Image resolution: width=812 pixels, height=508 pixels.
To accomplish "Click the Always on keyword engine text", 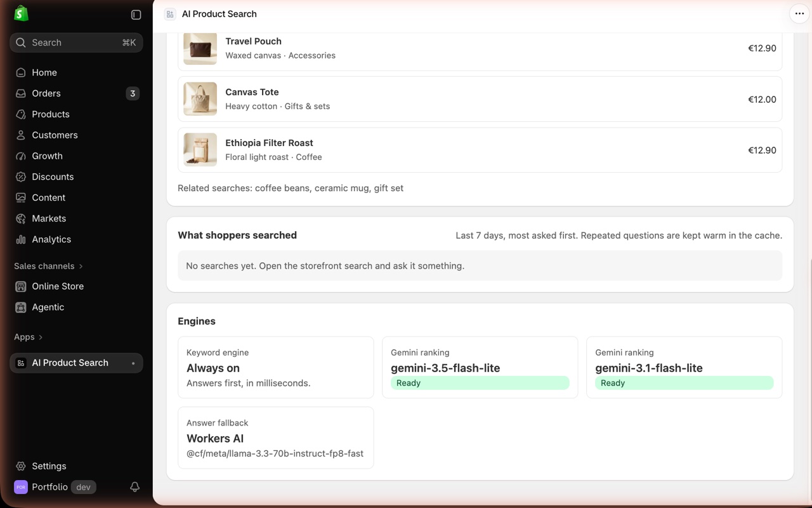I will [213, 368].
